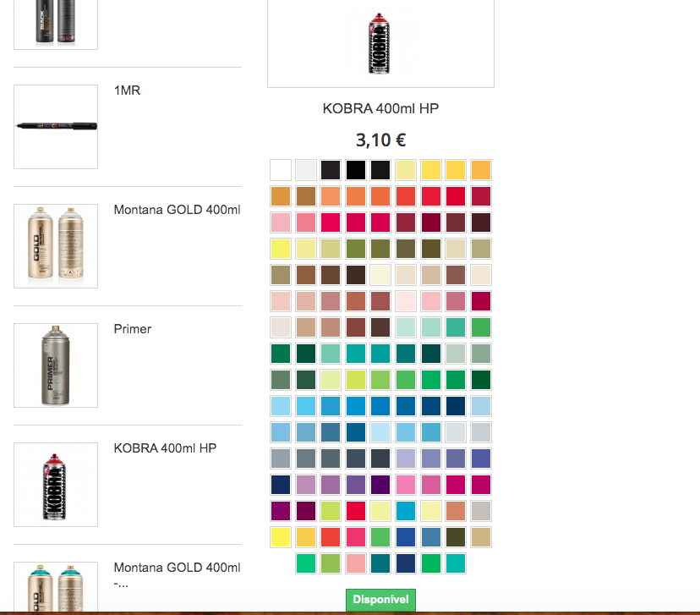The image size is (700, 615).
Task: Open the Montana GOLD 400ml name link
Action: [x=177, y=210]
